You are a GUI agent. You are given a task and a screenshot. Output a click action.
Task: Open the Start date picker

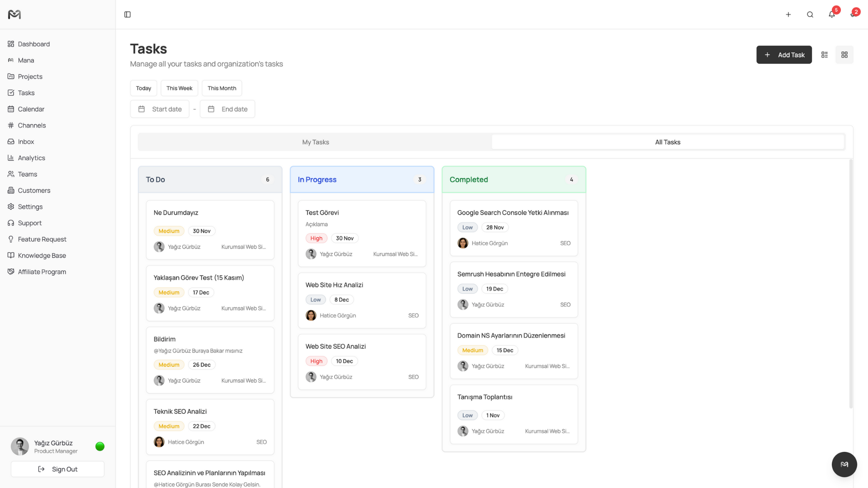[x=160, y=109]
